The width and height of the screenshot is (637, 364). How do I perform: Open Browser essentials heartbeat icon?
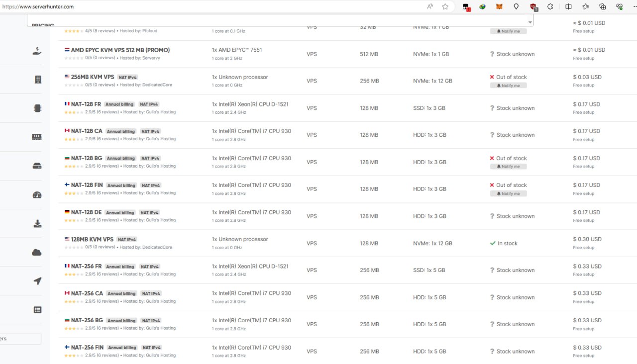[x=620, y=6]
